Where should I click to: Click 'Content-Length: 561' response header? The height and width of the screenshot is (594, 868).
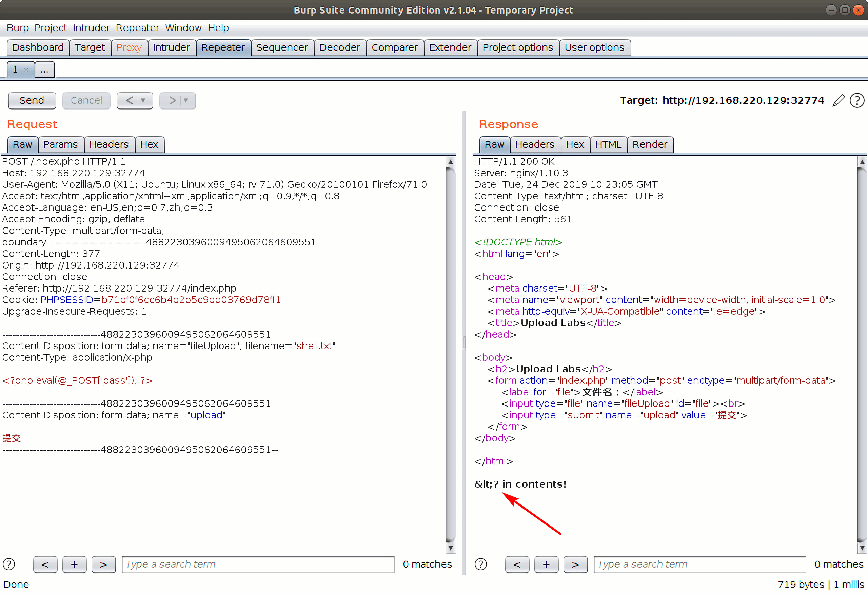[523, 219]
